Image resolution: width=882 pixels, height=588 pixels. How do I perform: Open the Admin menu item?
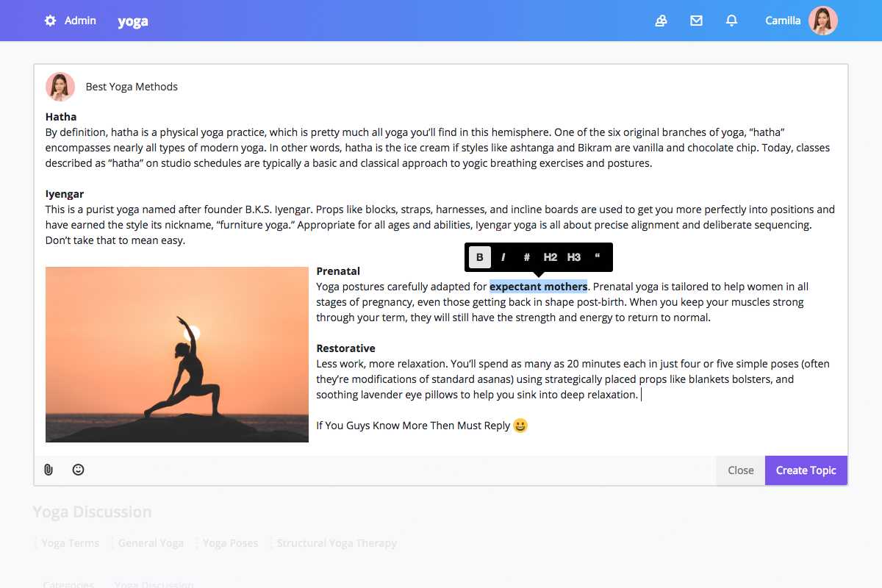click(81, 21)
